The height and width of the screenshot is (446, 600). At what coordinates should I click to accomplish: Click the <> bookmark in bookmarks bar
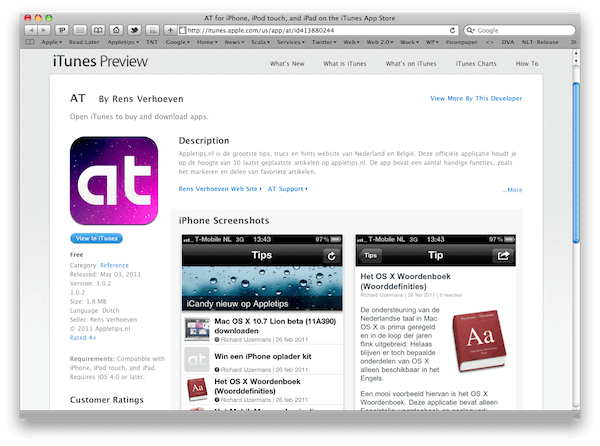(x=489, y=42)
